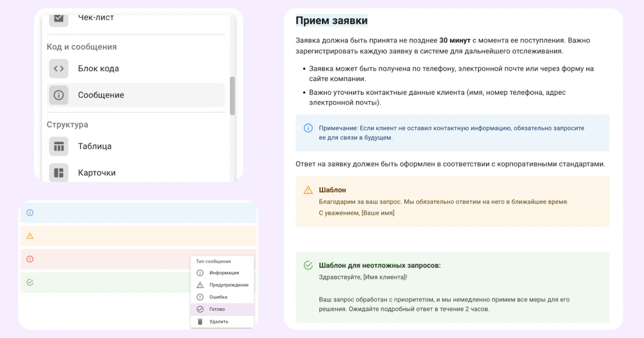Image resolution: width=644 pixels, height=338 pixels.
Task: Choose Информация in message type menu
Action: [x=224, y=273]
